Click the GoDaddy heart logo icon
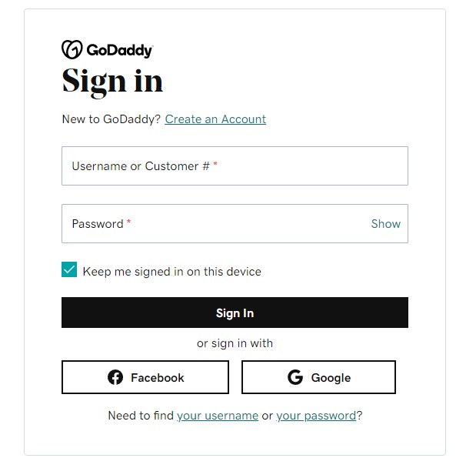 pos(72,49)
